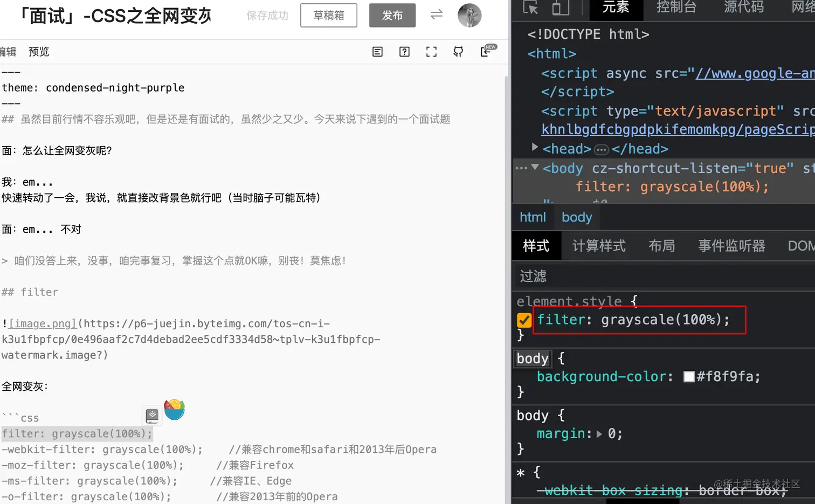Click the #f8f9fa background color swatch

pyautogui.click(x=689, y=377)
